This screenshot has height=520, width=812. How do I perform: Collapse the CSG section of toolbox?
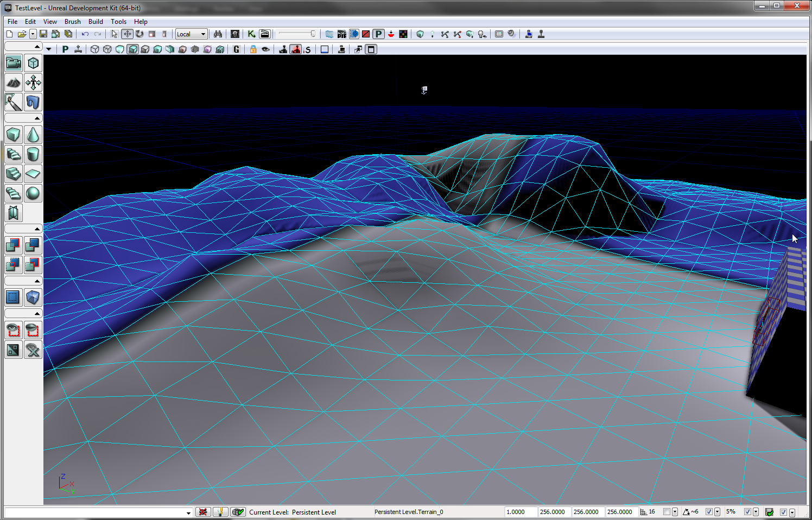click(x=23, y=229)
